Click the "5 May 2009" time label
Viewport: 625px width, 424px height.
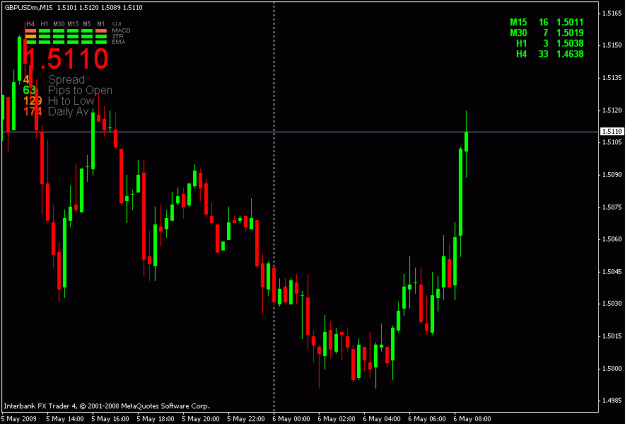click(x=17, y=419)
